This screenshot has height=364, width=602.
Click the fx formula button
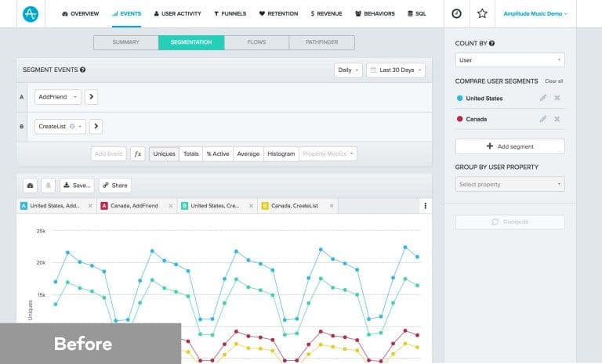(x=138, y=154)
